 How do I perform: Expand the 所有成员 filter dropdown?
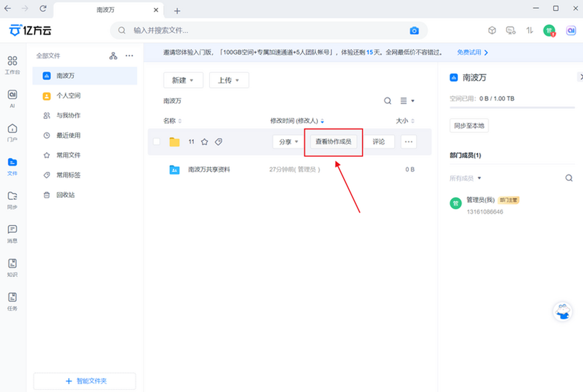(465, 178)
